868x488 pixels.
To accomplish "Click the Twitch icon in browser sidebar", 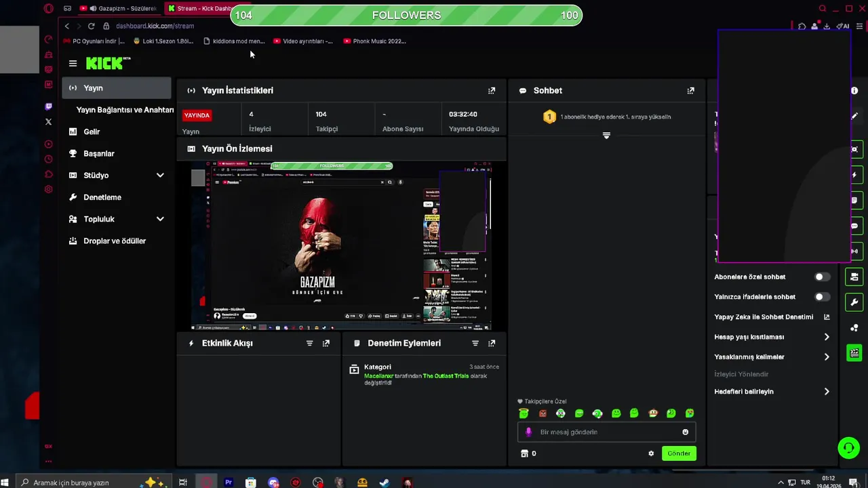I will pos(48,106).
